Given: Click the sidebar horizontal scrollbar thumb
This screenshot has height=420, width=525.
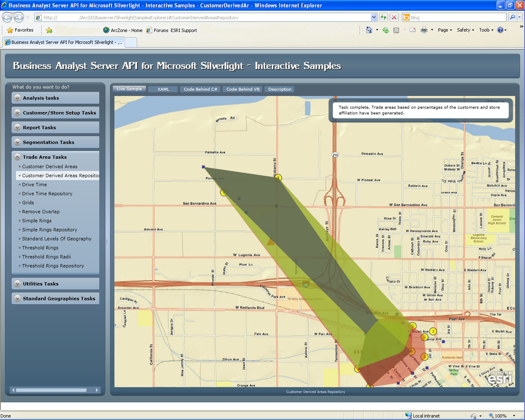Looking at the screenshot, I should coord(51,390).
